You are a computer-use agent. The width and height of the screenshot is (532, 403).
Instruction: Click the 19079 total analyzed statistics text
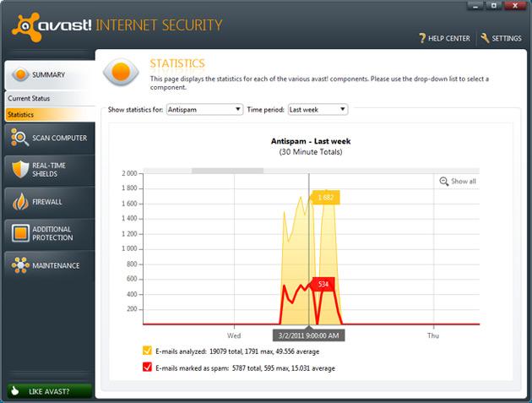click(x=237, y=351)
